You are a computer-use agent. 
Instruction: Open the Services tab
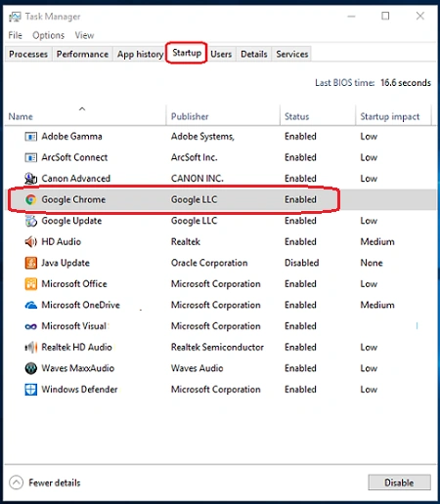click(292, 54)
